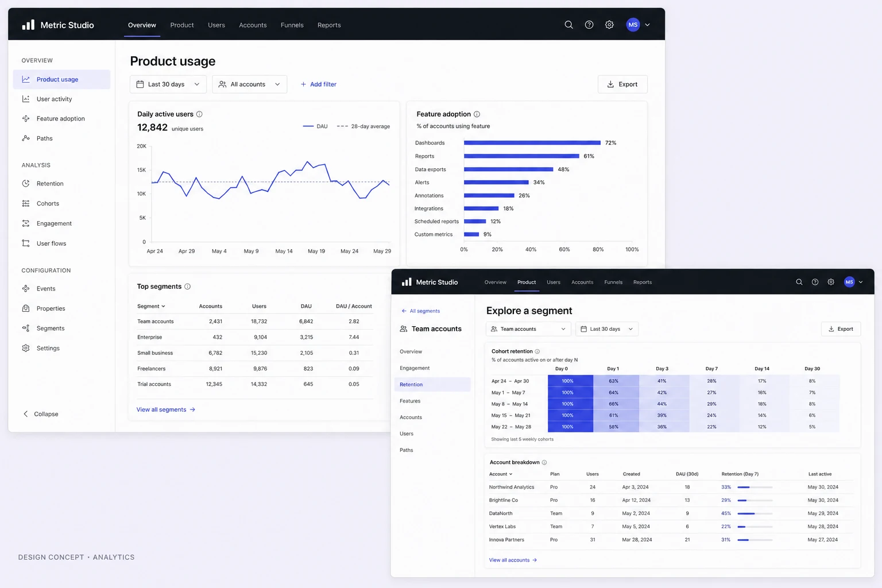Click the Paths icon under Overview section

point(26,138)
